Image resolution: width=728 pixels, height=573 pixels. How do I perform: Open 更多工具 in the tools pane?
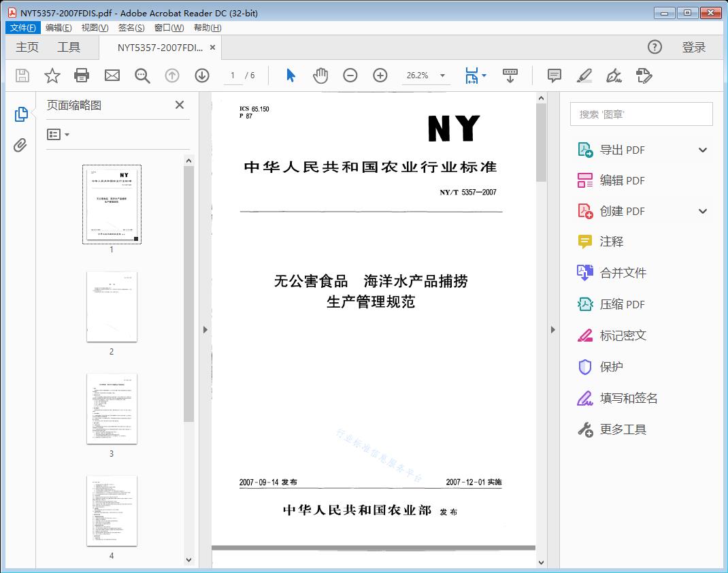point(623,429)
